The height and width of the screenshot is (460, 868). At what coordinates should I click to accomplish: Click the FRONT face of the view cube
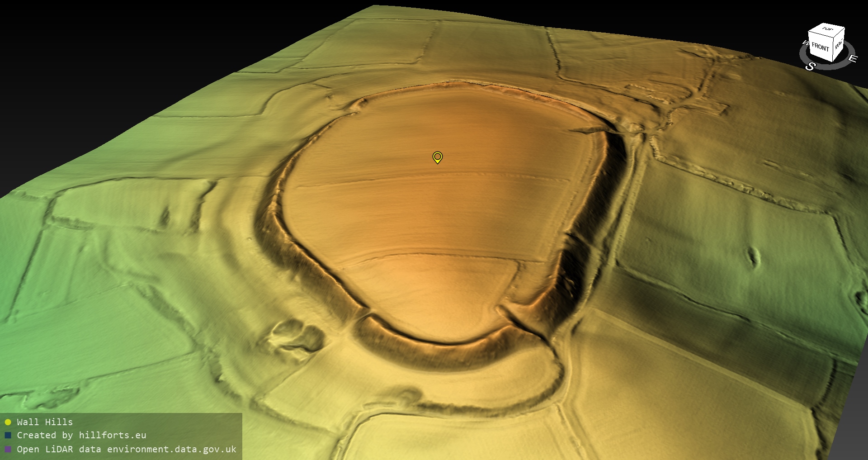[x=820, y=47]
